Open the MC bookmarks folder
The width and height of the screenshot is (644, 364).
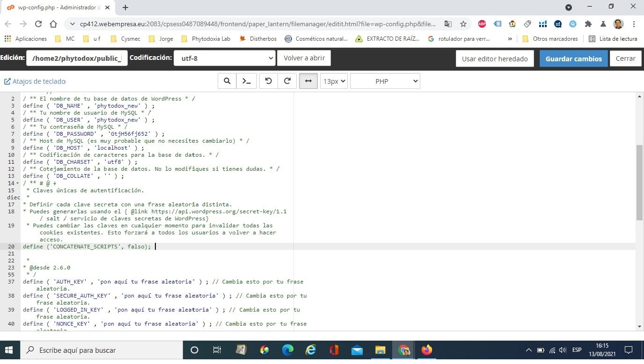[x=65, y=39]
